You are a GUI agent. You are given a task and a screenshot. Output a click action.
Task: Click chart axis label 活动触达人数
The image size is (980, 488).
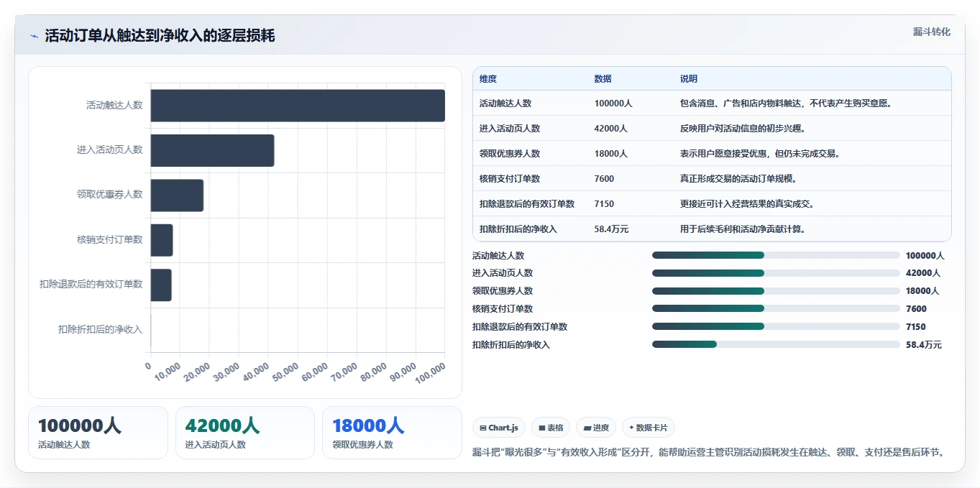click(114, 105)
